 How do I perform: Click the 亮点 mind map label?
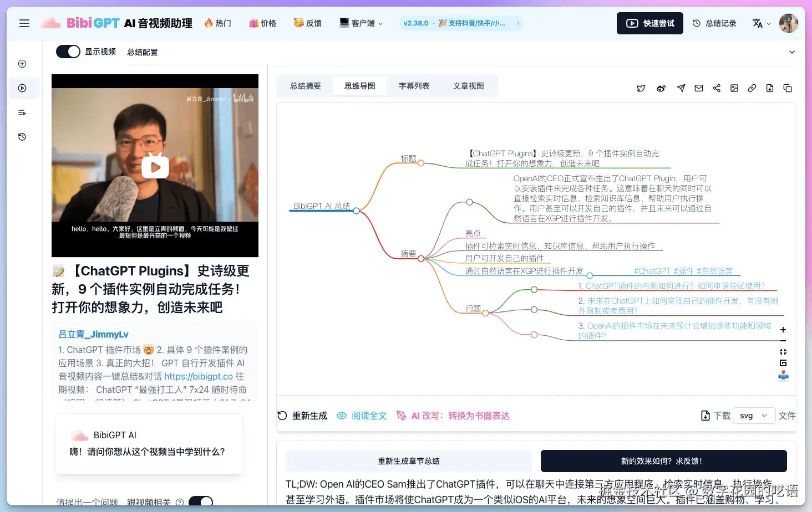[473, 233]
